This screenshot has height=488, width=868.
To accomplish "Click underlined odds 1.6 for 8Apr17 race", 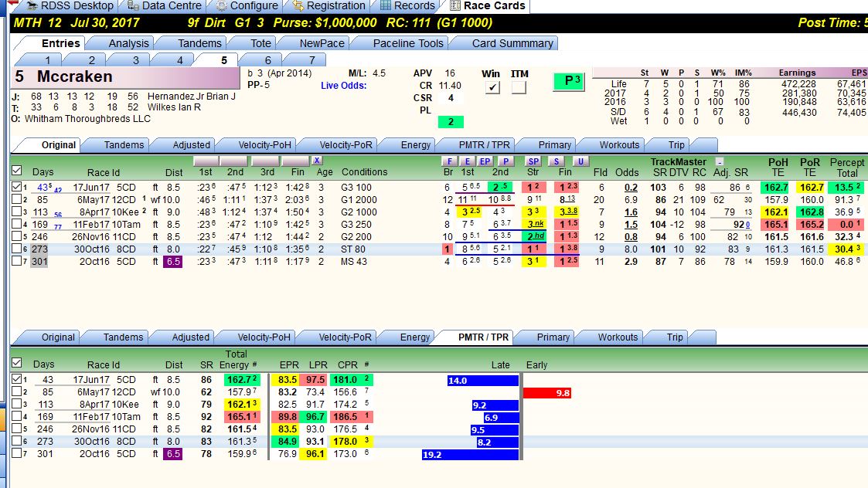I will (x=631, y=212).
